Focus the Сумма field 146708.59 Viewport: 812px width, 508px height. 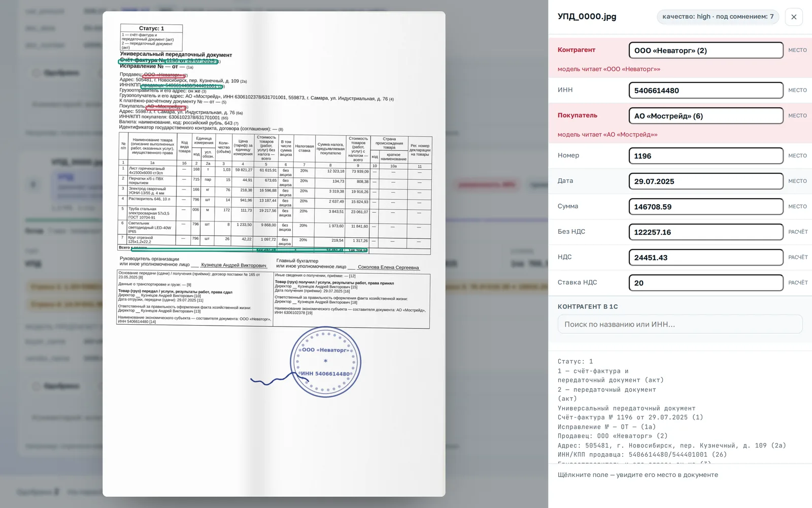tap(706, 207)
